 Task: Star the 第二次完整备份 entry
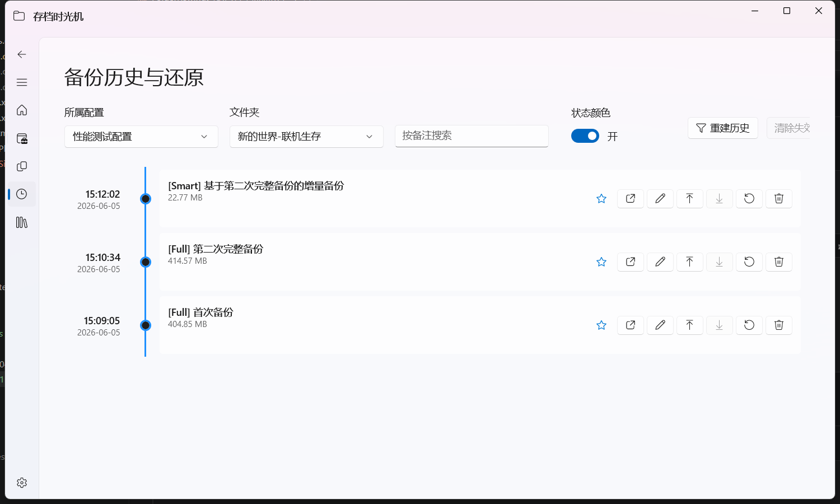[x=601, y=262]
